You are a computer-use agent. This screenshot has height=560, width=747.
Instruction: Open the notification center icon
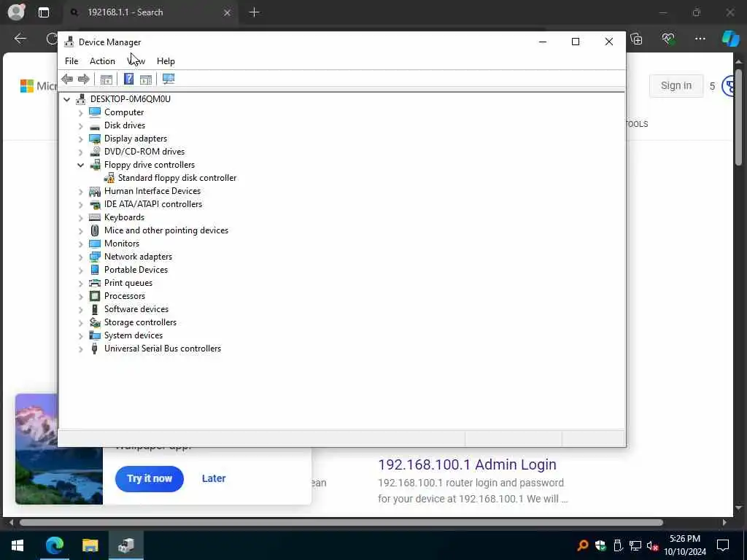pyautogui.click(x=723, y=545)
